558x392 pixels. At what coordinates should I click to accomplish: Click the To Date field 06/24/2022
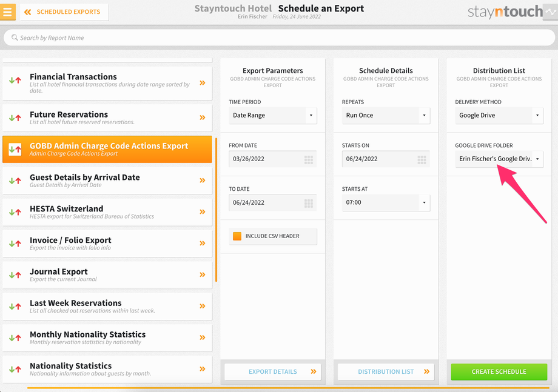tap(272, 202)
